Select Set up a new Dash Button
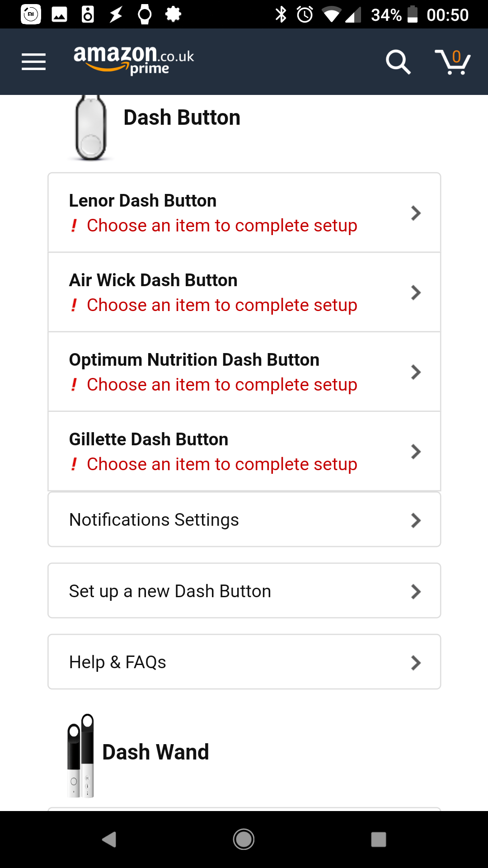 point(244,591)
